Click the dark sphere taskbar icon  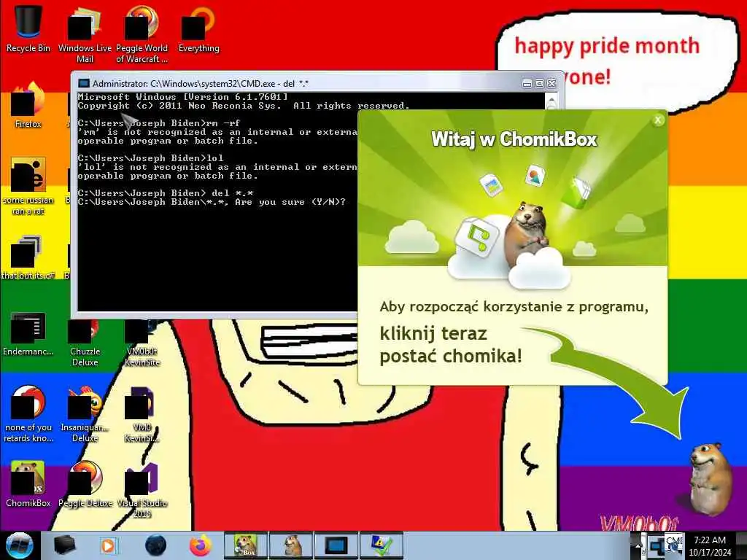click(x=155, y=545)
